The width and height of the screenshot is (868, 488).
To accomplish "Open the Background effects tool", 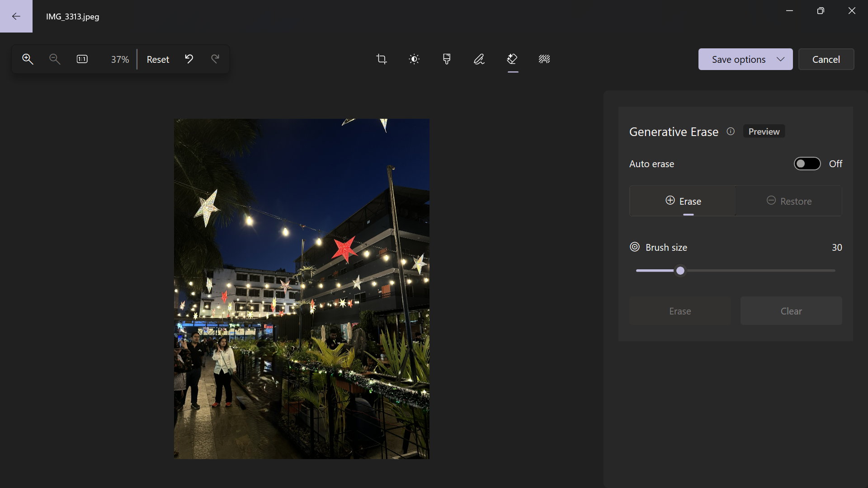I will [544, 59].
